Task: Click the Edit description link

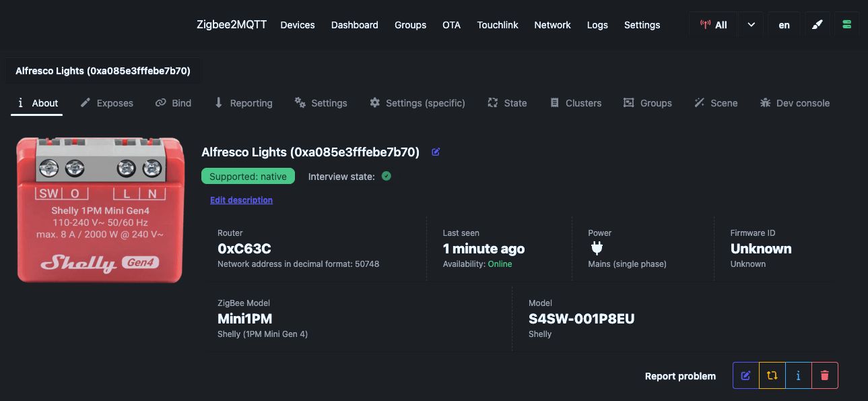Action: (241, 200)
